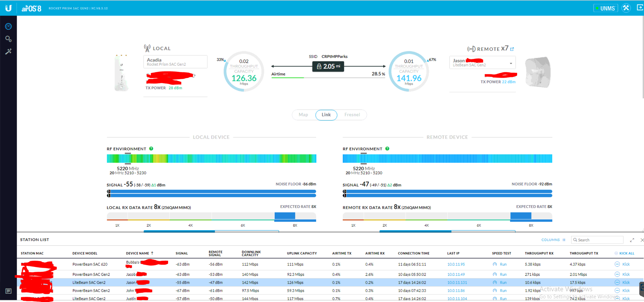Click the local RF environment spectrum bar

click(x=211, y=158)
